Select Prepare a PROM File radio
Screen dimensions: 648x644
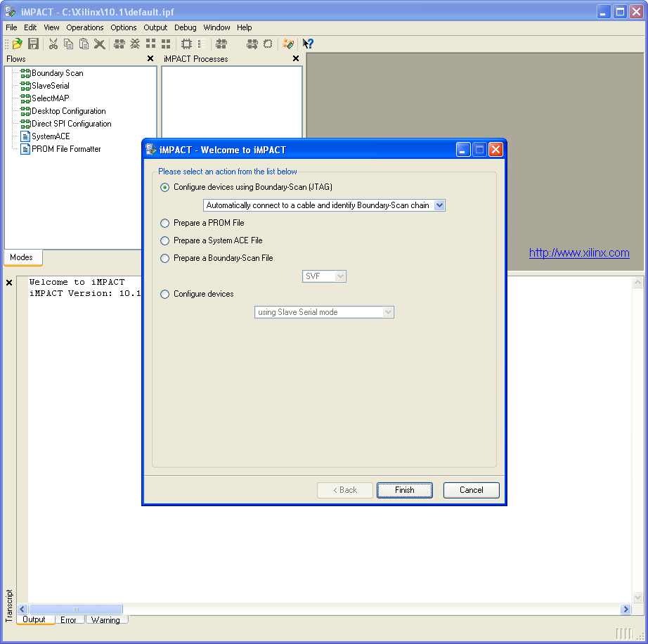[x=165, y=223]
